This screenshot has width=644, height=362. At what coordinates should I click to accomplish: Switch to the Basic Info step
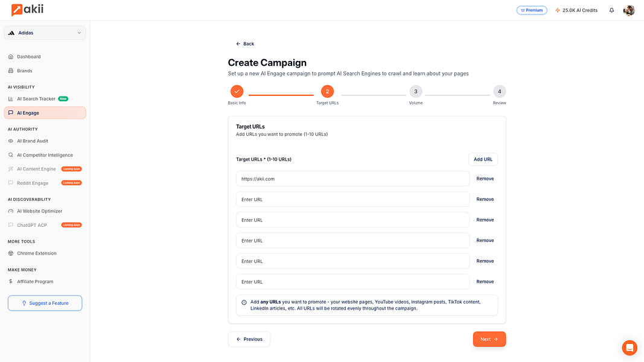pos(237,92)
